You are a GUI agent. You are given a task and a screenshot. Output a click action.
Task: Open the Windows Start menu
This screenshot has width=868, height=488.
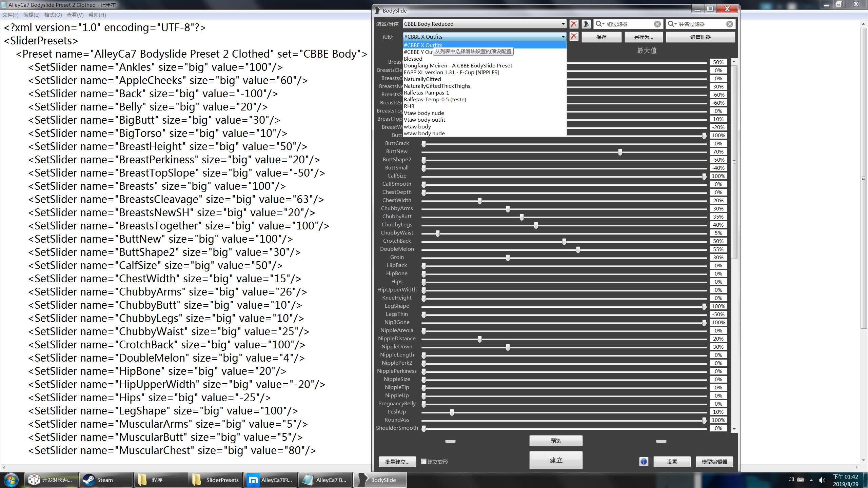[11, 480]
